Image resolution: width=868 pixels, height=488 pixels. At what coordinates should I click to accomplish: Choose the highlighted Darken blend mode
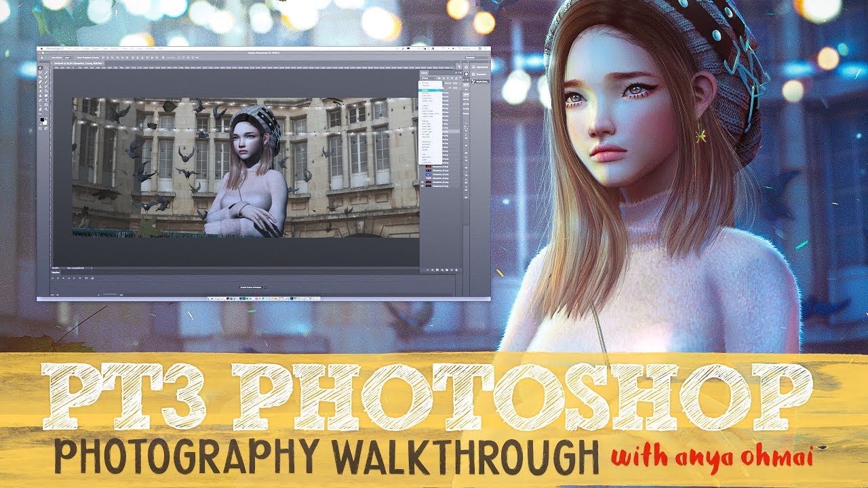(430, 90)
